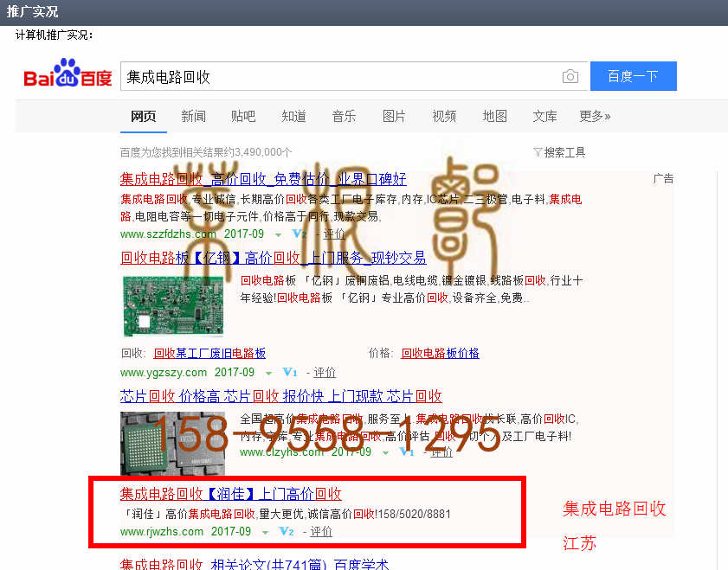
Task: Click 评价 link for www.szzfdzhs.com
Action: click(334, 234)
